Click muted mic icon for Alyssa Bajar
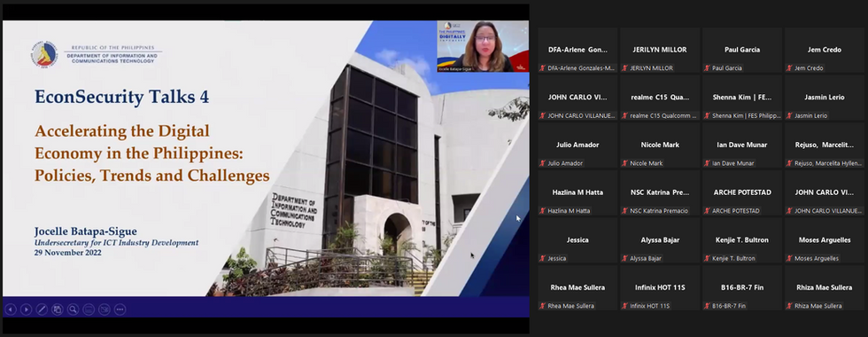 625,258
